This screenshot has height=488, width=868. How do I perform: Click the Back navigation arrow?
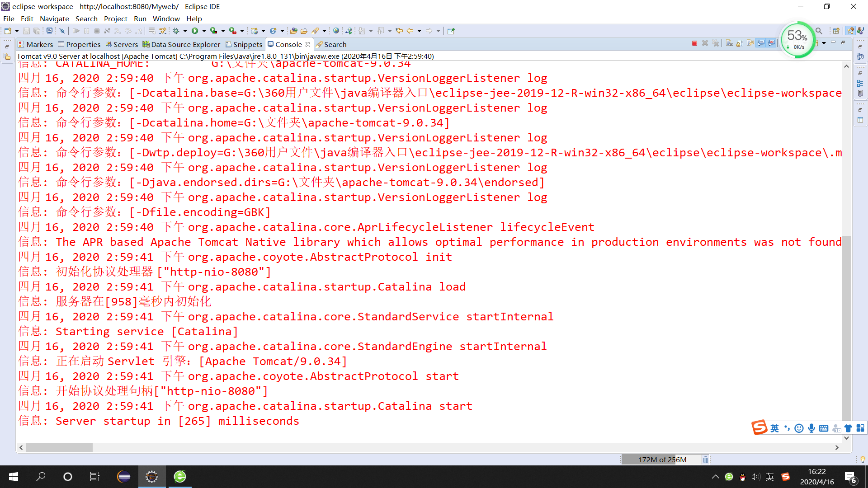click(410, 31)
